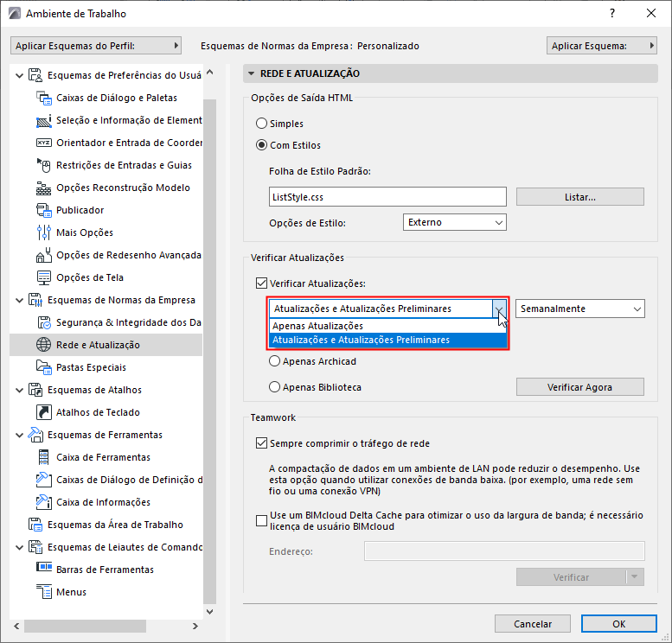Screen dimensions: 672x643
Task: Click the Caixas de Diálogo e Paletas icon
Action: click(x=44, y=98)
